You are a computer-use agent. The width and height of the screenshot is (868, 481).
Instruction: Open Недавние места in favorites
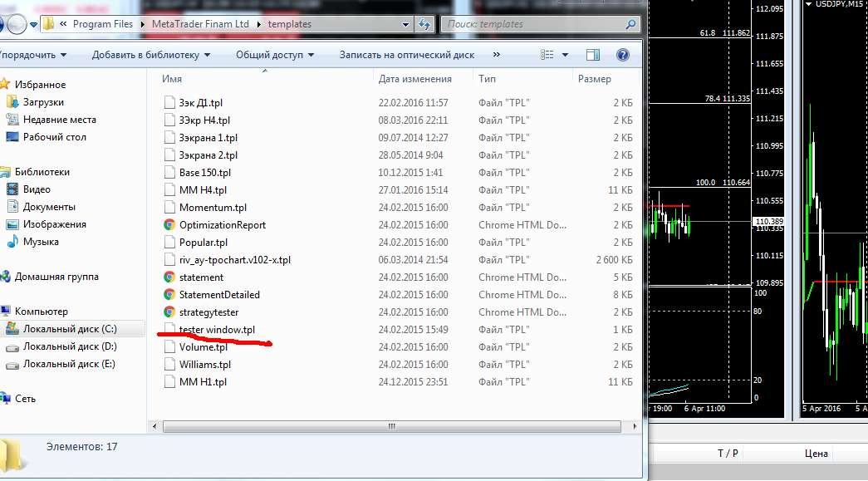pos(59,120)
